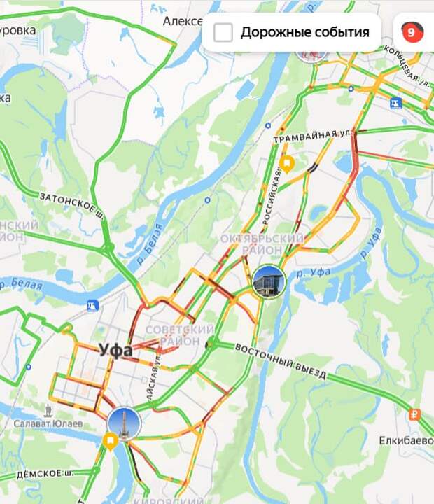Select the partially covered round marker above the Кольцевая interchange
The width and height of the screenshot is (434, 504).
(311, 55)
